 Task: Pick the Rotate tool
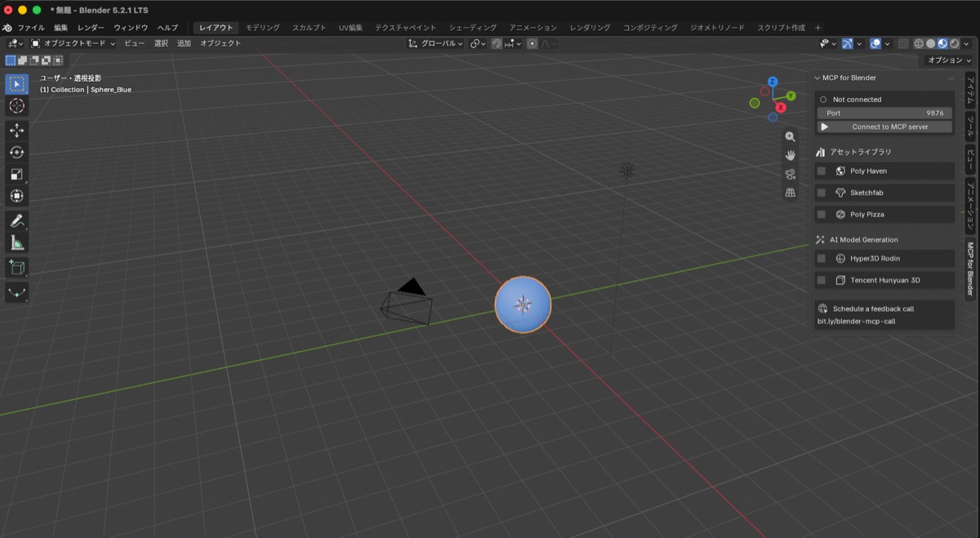16,152
